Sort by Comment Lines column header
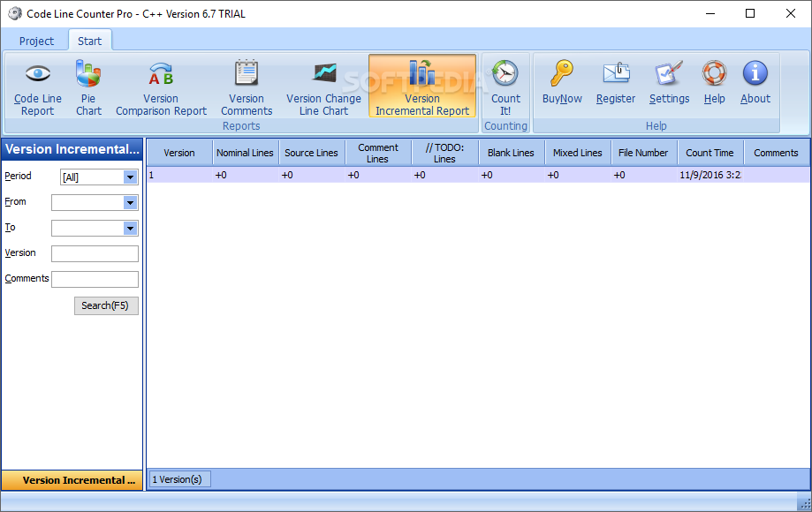Screen dimensions: 812x512 (378, 153)
